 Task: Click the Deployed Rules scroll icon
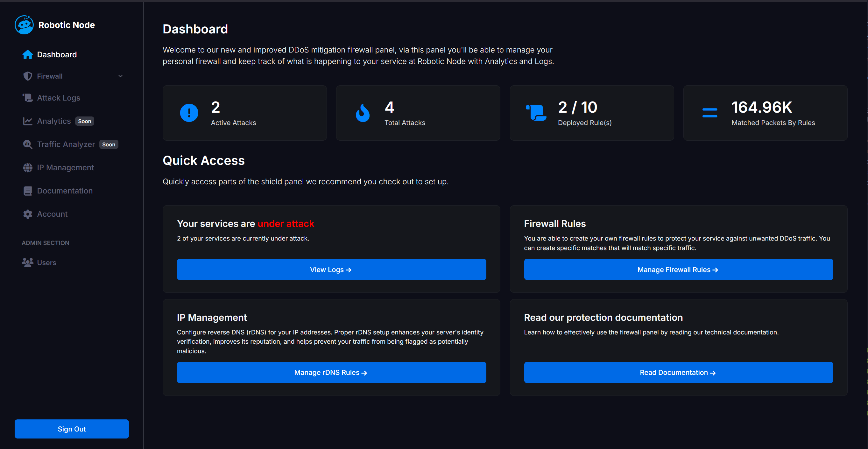536,113
